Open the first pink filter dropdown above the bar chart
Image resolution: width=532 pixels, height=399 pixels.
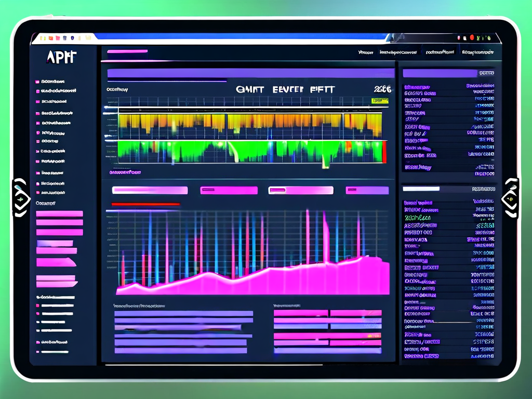(x=150, y=190)
